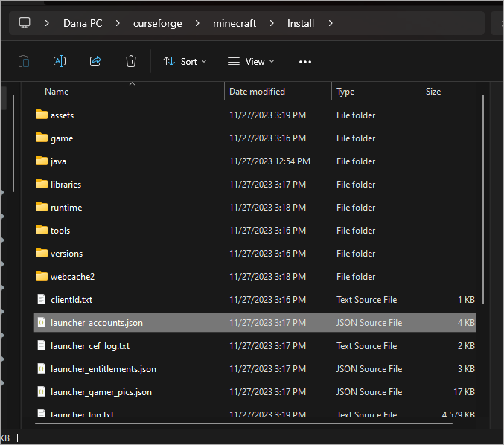Click the file name clientId.txt
The height and width of the screenshot is (445, 504).
click(71, 300)
